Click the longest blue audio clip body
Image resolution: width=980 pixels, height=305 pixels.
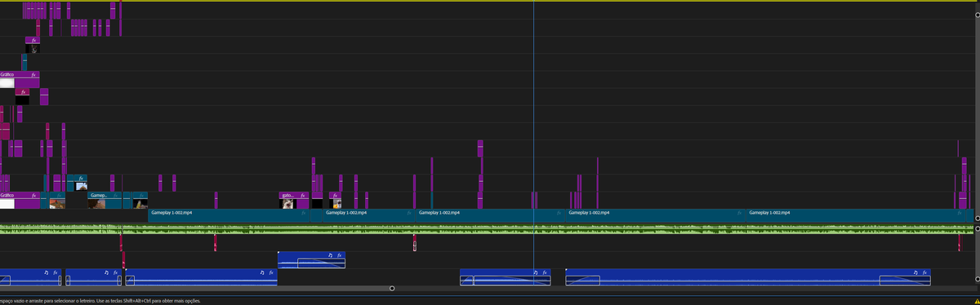point(747,276)
